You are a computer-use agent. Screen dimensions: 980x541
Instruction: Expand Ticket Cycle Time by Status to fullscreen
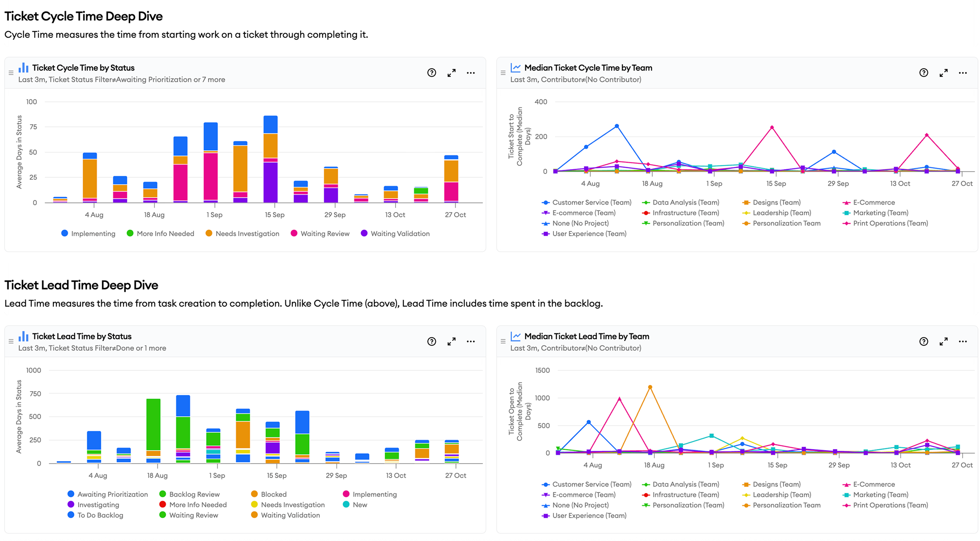(451, 73)
